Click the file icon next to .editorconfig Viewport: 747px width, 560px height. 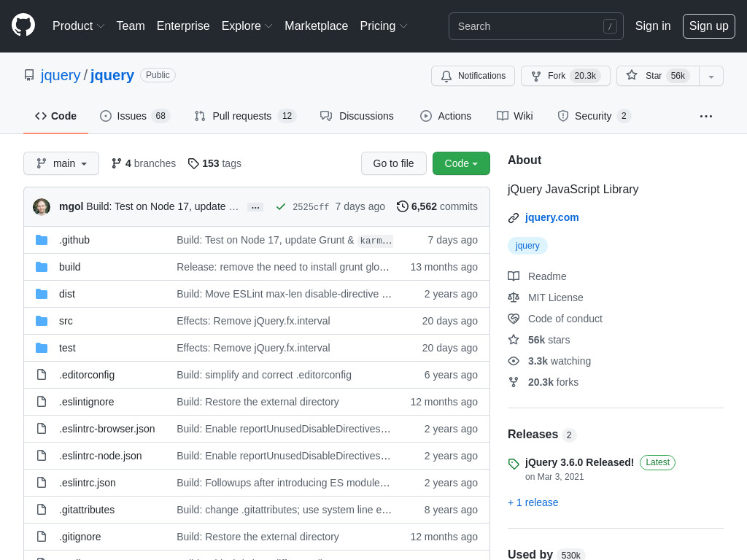click(42, 375)
